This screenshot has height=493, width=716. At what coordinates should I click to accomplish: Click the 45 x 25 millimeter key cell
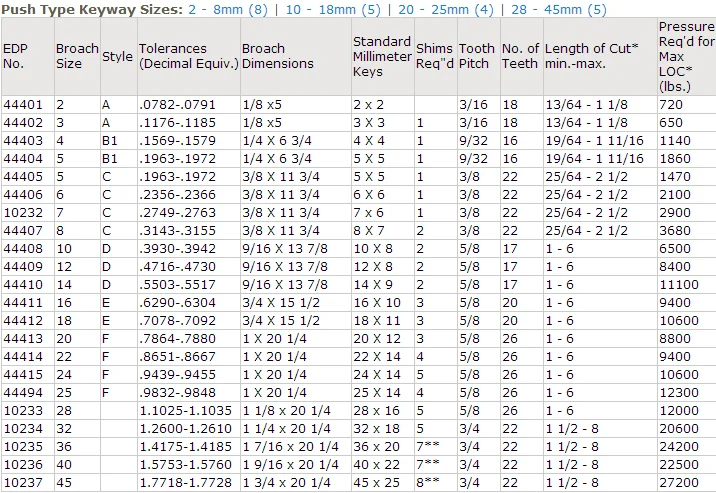(x=375, y=482)
